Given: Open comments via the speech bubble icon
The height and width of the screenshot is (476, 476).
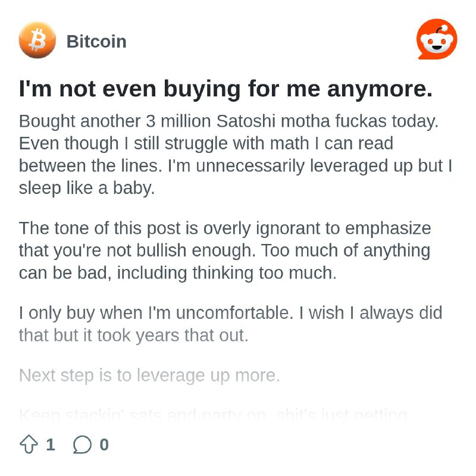Looking at the screenshot, I should [82, 444].
